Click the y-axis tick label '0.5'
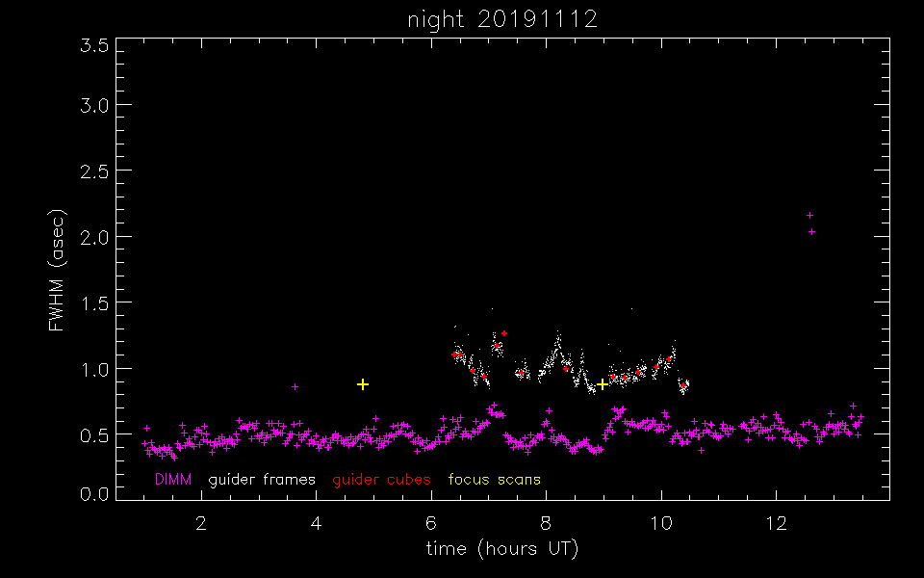 coord(94,434)
